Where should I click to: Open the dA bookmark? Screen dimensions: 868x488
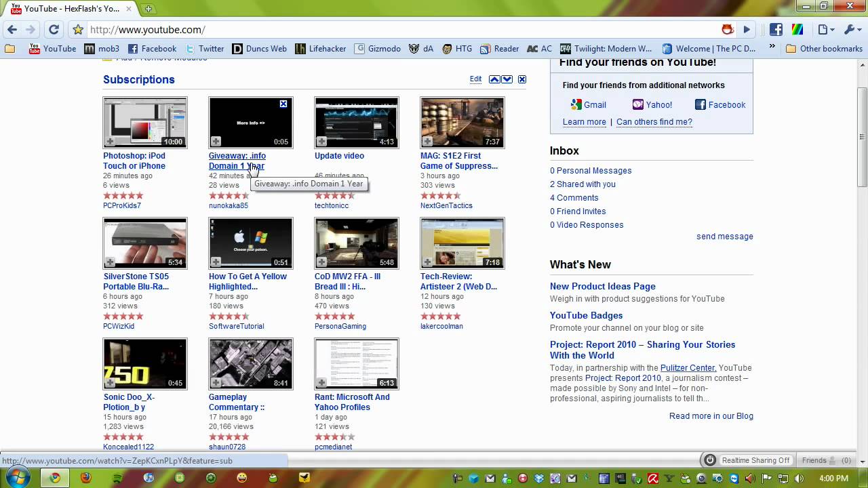421,49
